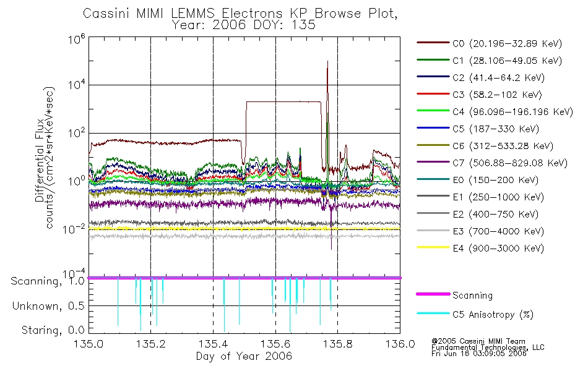Click the E4 yellow legend line swatch
Image resolution: width=588 pixels, height=371 pixels.
tap(433, 247)
